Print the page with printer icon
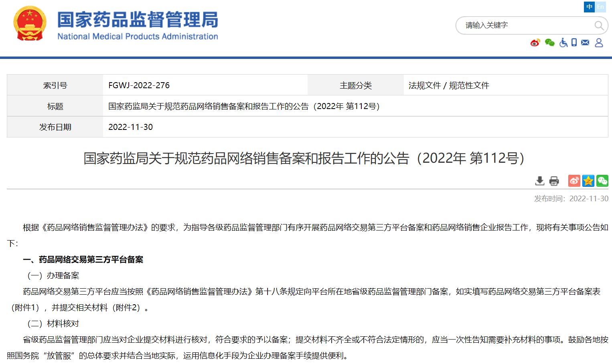The width and height of the screenshot is (612, 364). [x=554, y=181]
